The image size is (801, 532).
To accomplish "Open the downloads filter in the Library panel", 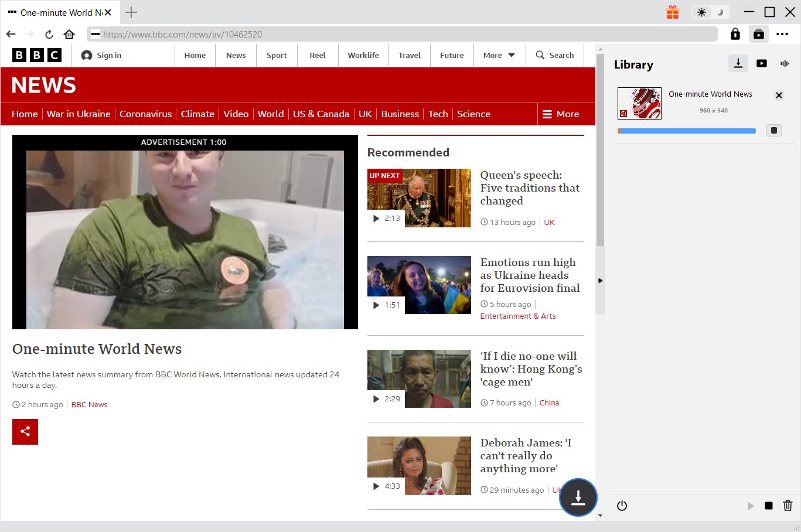I will pos(738,63).
